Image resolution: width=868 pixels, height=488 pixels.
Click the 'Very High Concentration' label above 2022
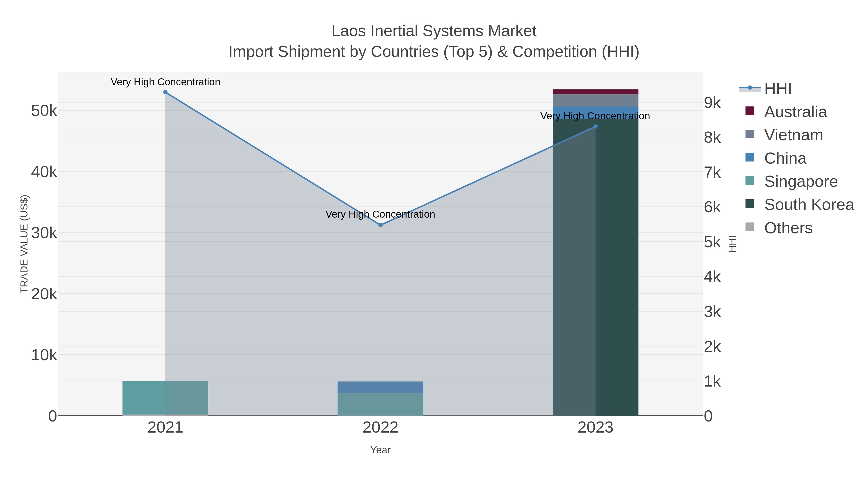coord(380,214)
